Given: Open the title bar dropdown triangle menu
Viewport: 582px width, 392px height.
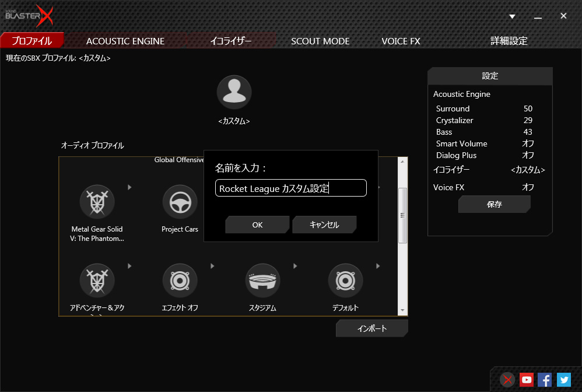Looking at the screenshot, I should (x=512, y=16).
